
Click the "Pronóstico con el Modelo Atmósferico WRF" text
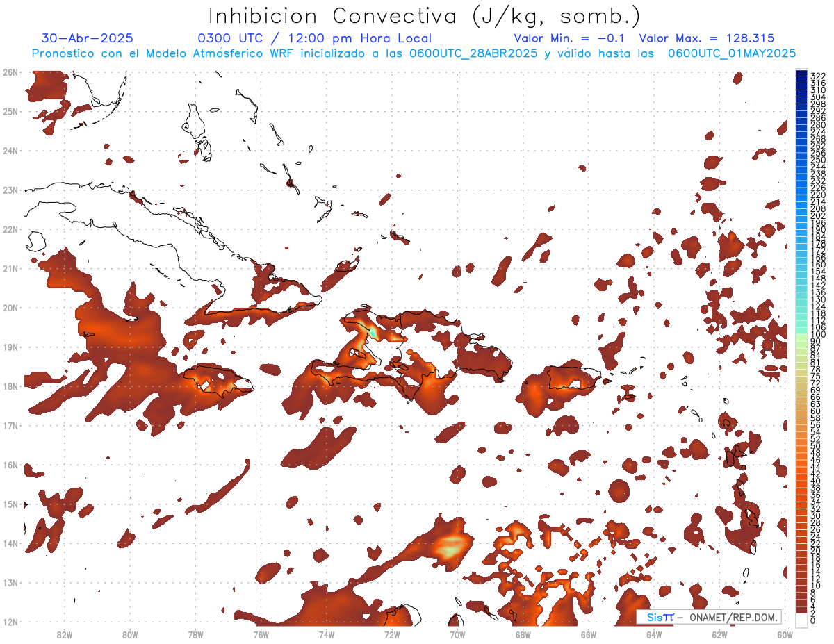coord(163,53)
